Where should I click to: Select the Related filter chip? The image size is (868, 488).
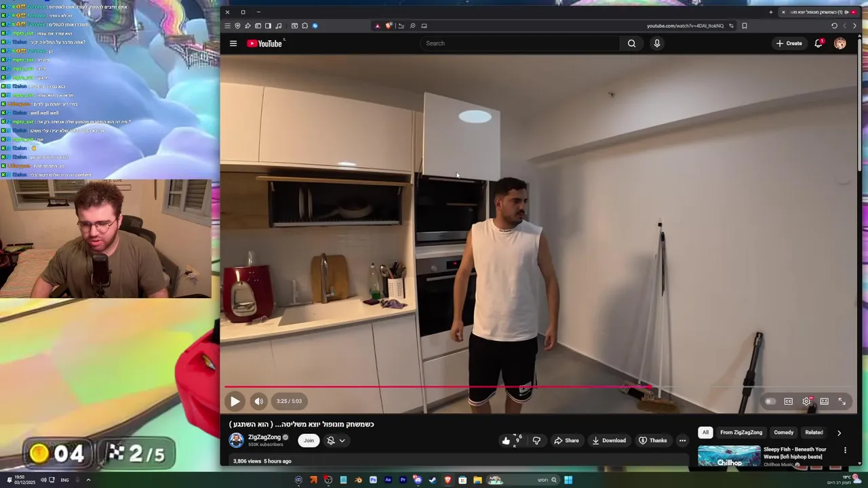814,432
